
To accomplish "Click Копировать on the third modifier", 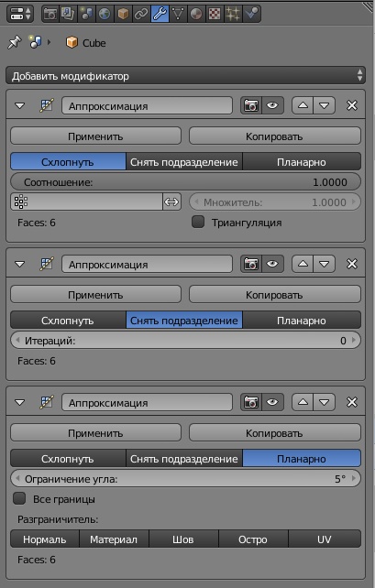I will click(x=275, y=432).
